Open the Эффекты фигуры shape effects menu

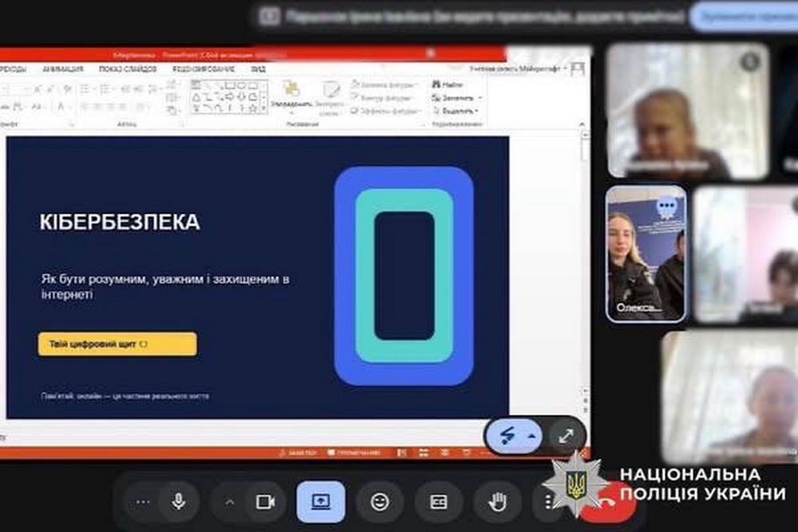pos(386,111)
